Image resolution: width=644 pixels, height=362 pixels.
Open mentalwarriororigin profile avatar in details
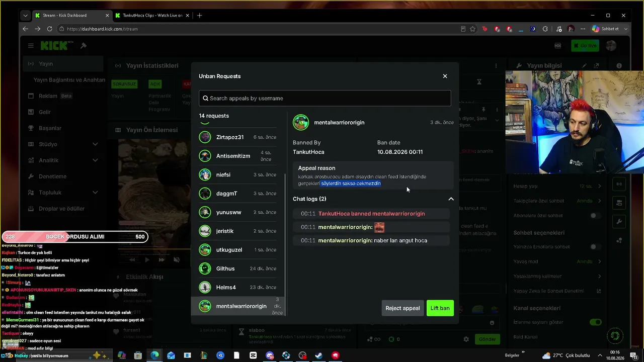click(x=301, y=123)
